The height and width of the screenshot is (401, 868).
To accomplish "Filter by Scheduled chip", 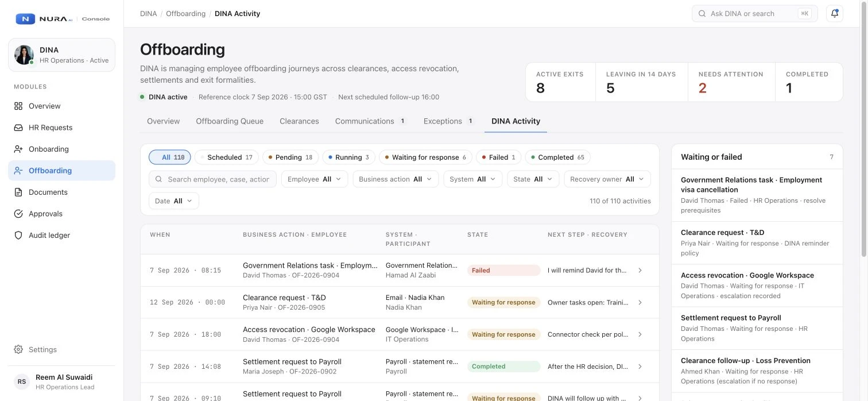I will [227, 157].
